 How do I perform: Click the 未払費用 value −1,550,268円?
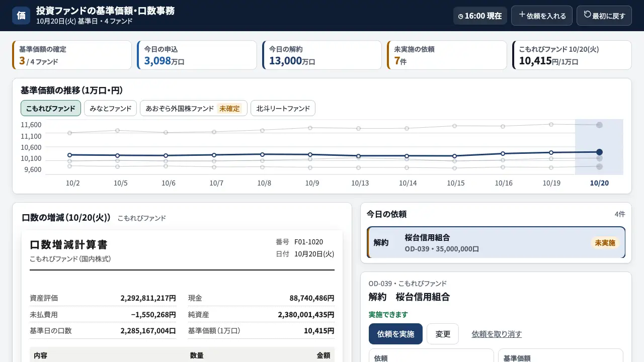click(x=153, y=315)
